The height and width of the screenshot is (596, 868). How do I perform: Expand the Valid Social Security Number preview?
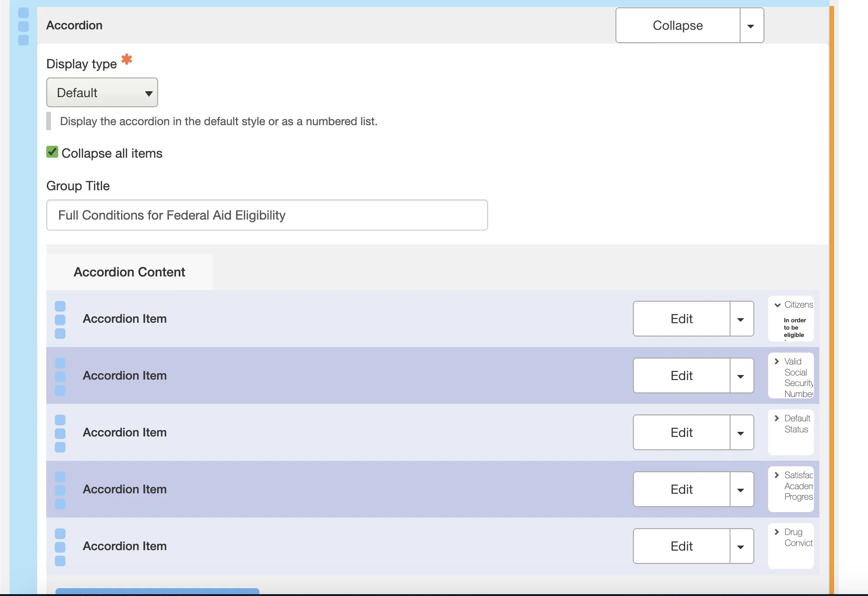coord(777,361)
